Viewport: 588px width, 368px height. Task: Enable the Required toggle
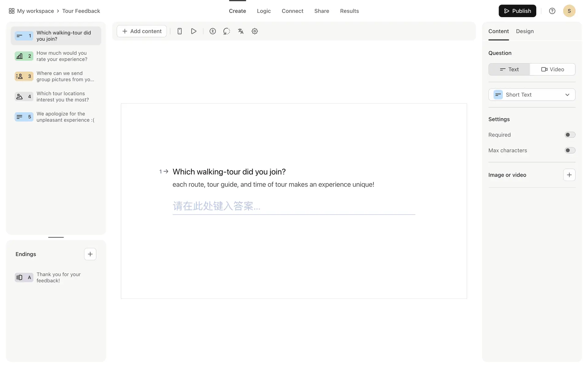pyautogui.click(x=570, y=135)
